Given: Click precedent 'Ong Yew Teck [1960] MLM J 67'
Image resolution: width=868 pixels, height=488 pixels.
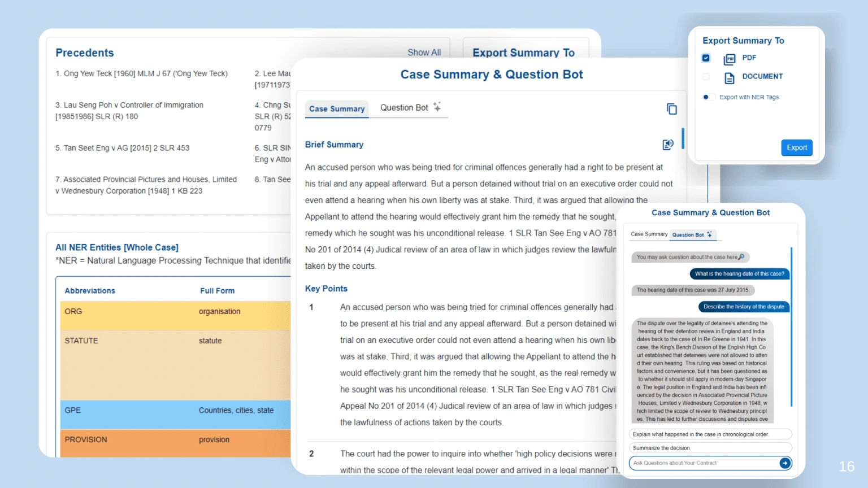Looking at the screenshot, I should click(x=142, y=73).
